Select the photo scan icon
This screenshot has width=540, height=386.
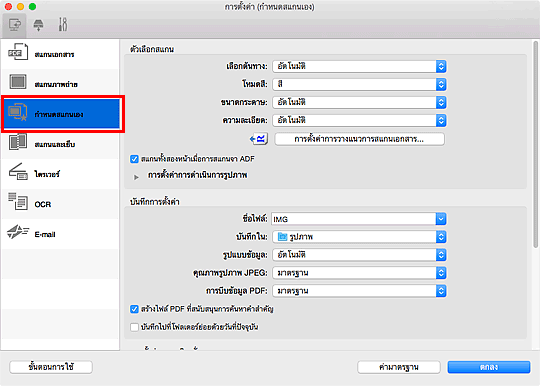click(x=18, y=82)
